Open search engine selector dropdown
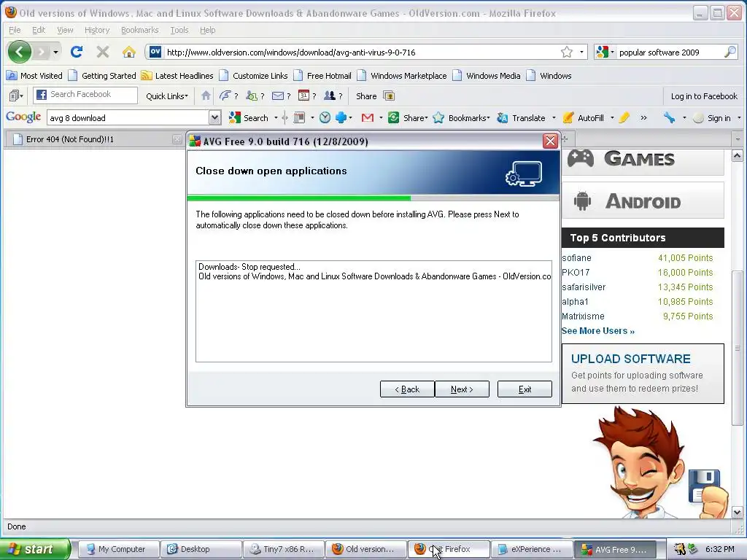The width and height of the screenshot is (747, 560). [x=605, y=52]
